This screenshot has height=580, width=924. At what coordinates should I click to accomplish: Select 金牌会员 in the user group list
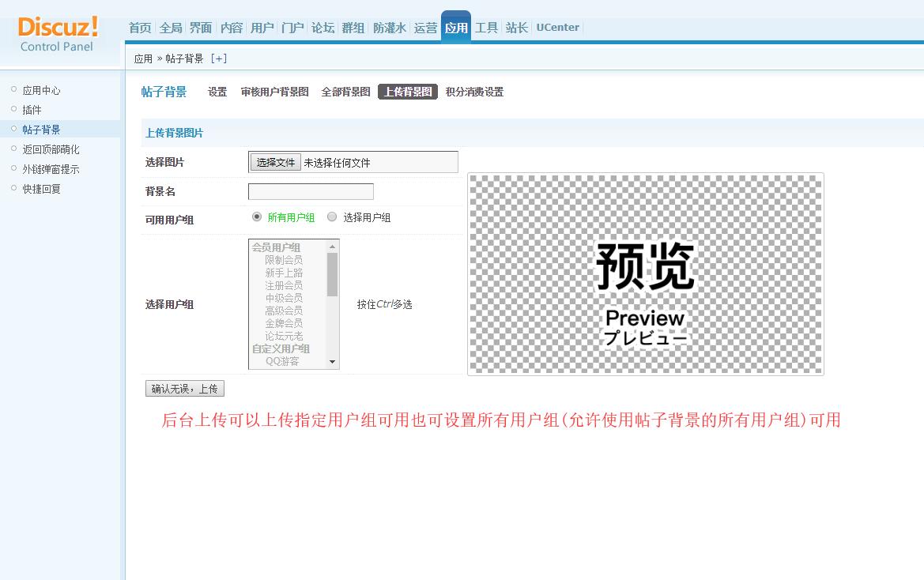(284, 323)
